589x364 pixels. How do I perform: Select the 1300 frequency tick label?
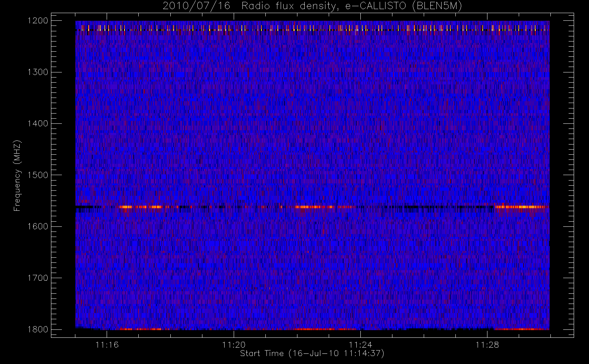(x=38, y=72)
